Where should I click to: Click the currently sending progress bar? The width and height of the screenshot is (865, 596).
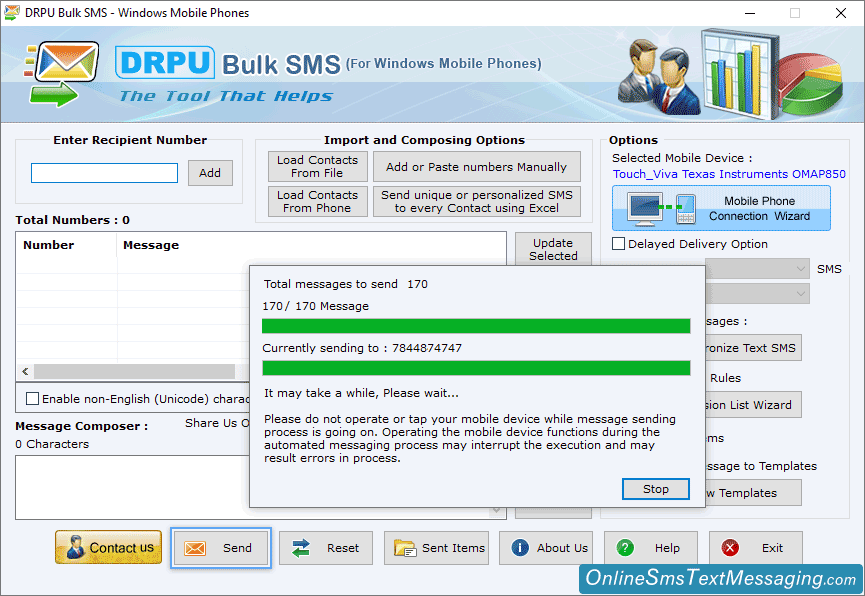[x=476, y=368]
